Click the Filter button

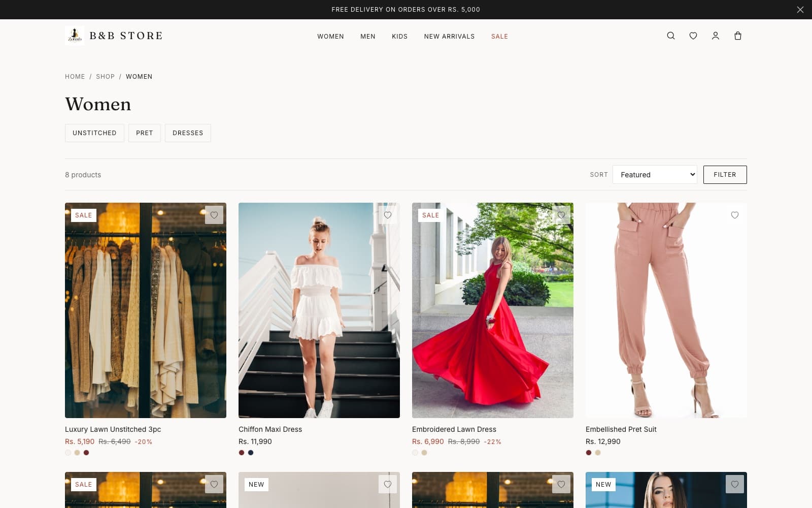(725, 175)
